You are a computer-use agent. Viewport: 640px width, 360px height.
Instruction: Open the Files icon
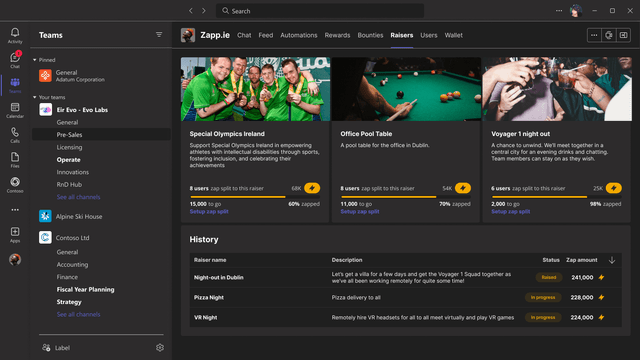click(15, 160)
